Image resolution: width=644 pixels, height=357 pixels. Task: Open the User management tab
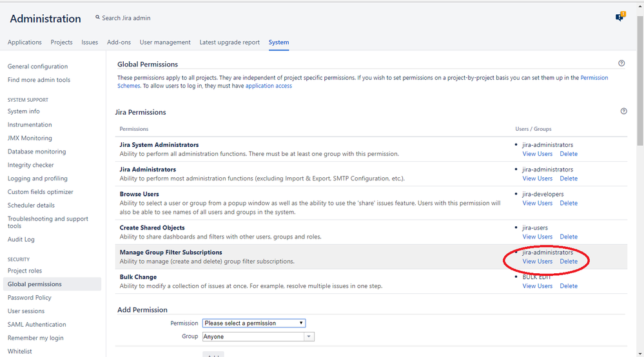[x=165, y=43]
